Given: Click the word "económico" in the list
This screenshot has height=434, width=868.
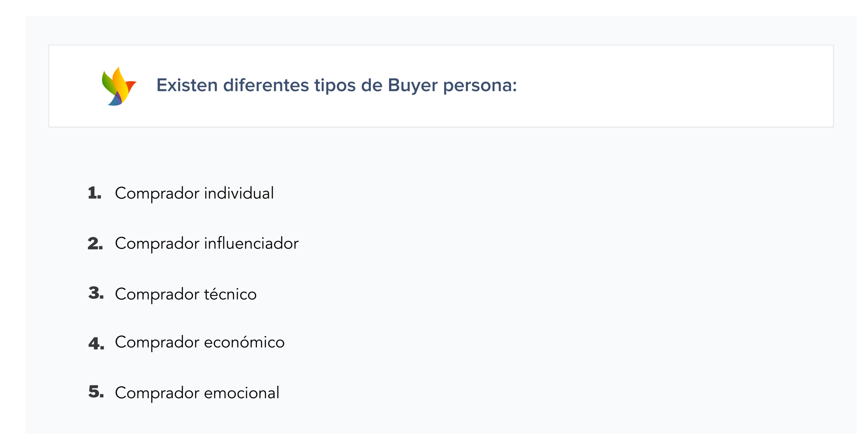Looking at the screenshot, I should point(244,342).
